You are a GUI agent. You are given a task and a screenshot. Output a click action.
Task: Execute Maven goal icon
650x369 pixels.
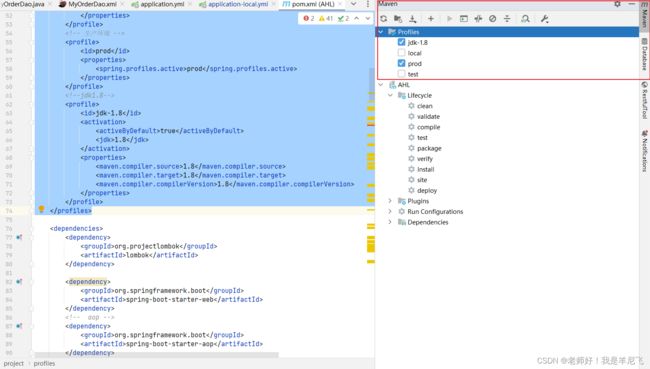[464, 19]
